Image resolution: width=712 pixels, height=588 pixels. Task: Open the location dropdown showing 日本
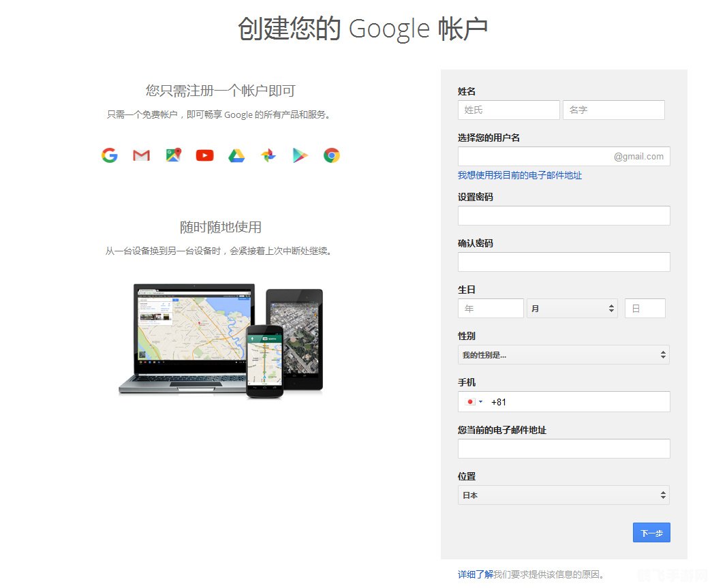click(x=563, y=495)
